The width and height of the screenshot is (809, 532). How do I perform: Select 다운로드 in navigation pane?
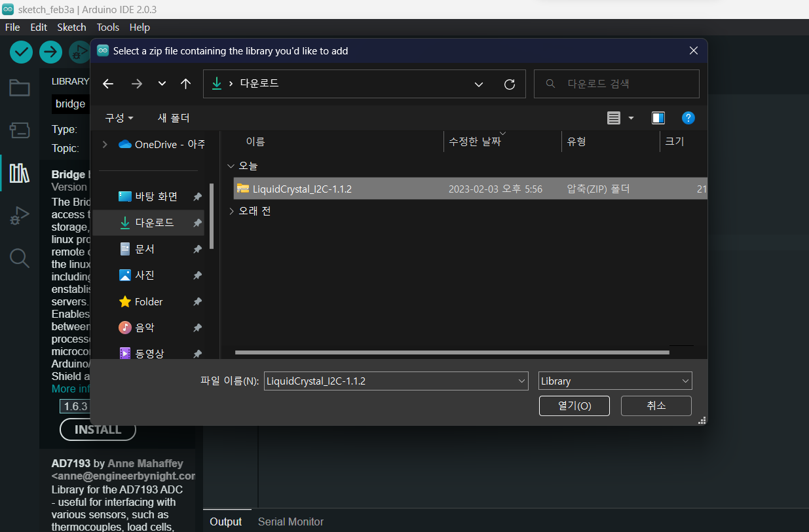(x=148, y=223)
